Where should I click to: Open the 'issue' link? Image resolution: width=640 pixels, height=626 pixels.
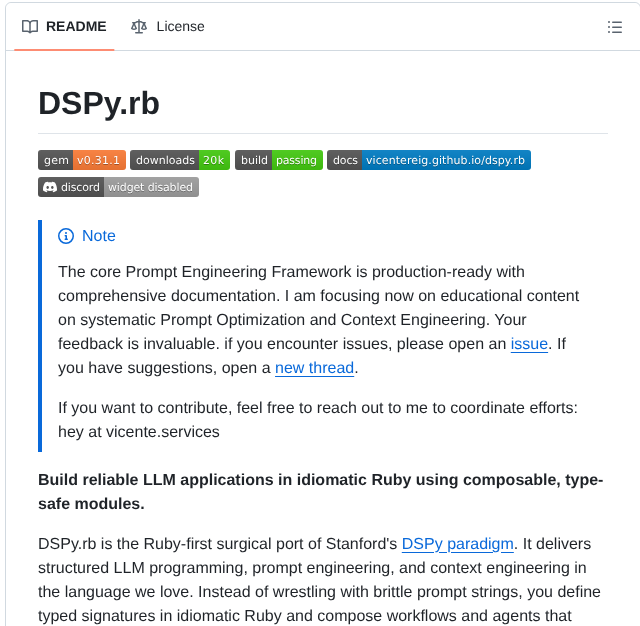click(529, 344)
